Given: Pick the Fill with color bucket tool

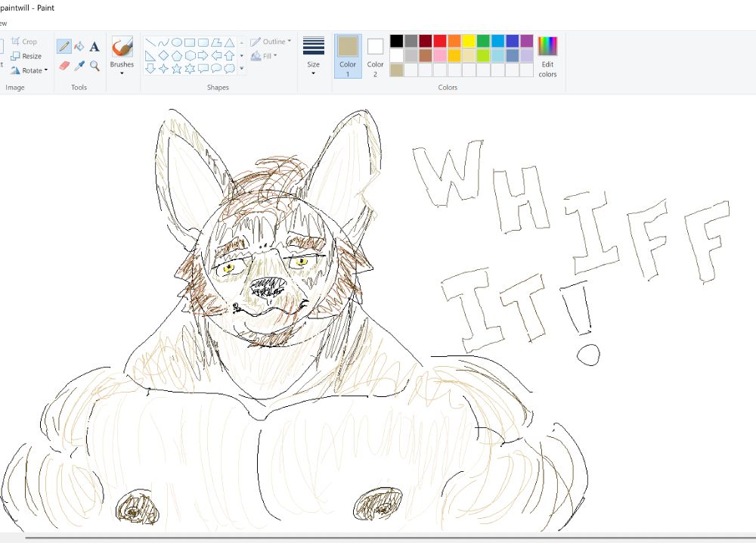Looking at the screenshot, I should click(79, 46).
